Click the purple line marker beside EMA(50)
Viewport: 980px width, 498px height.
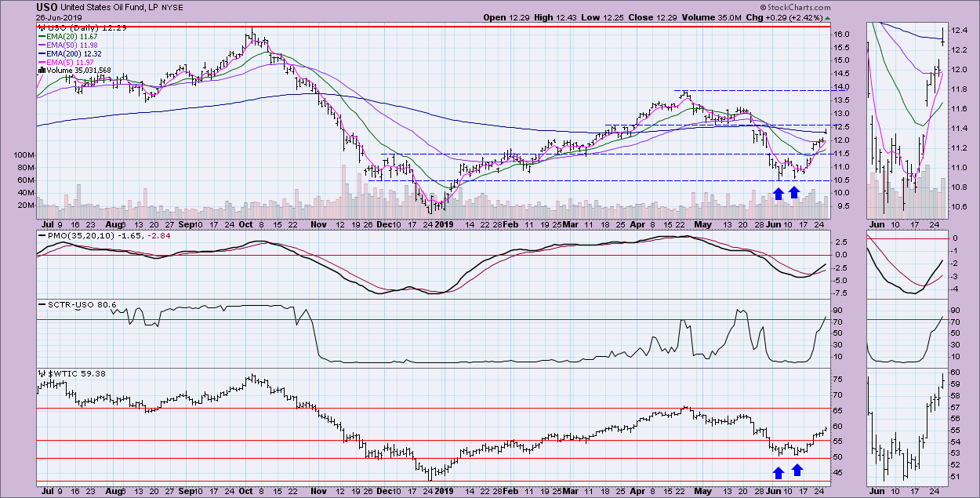[41, 45]
